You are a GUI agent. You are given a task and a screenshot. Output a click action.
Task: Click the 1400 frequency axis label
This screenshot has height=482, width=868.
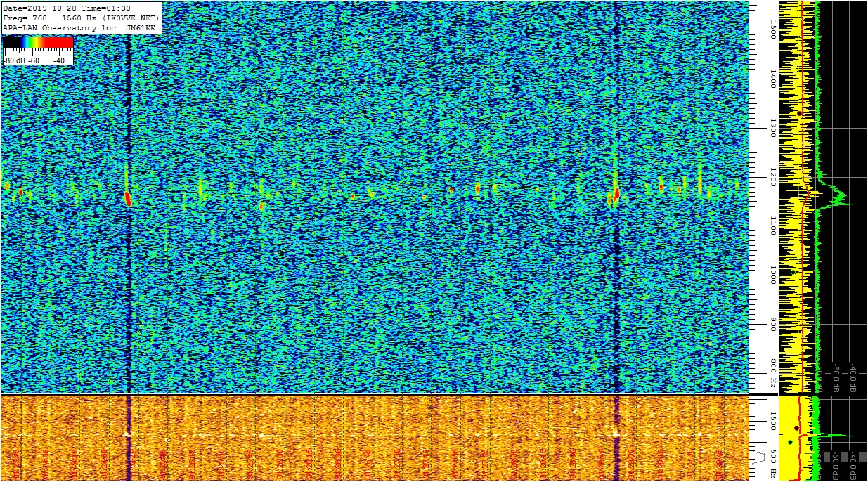[772, 79]
